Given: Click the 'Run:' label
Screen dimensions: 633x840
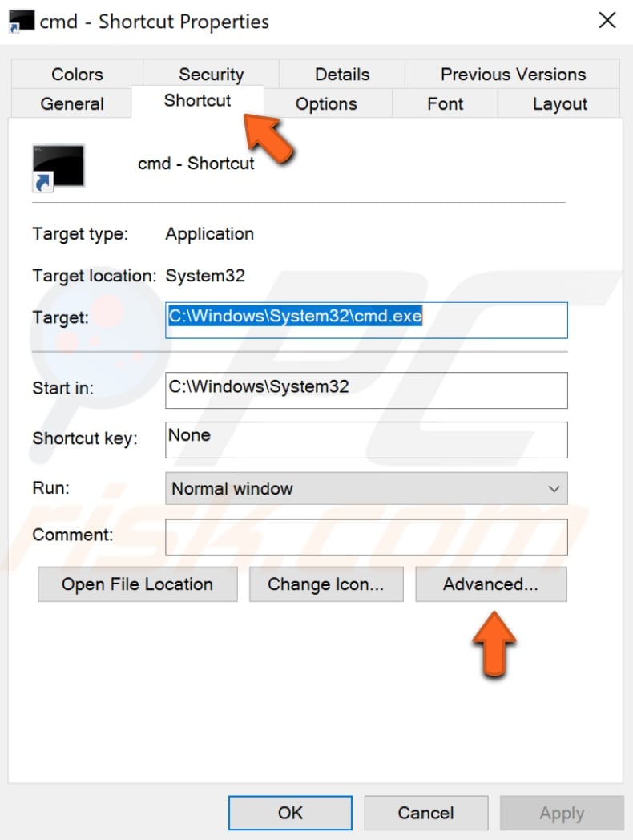Looking at the screenshot, I should pos(50,487).
